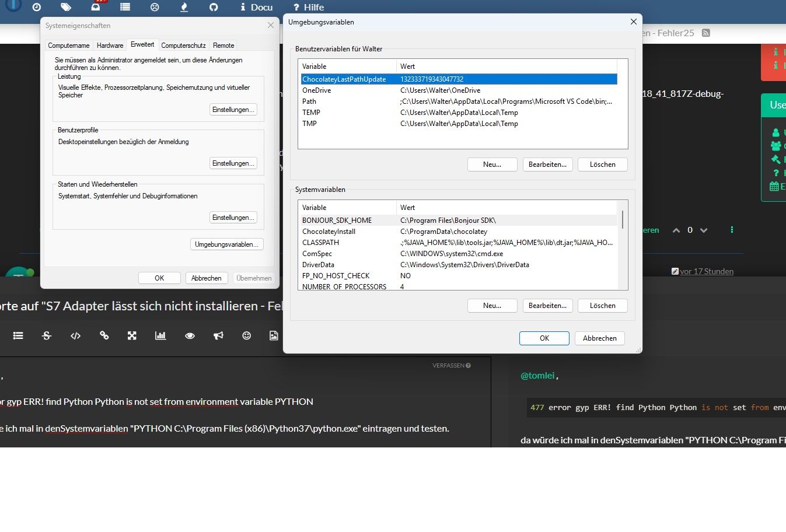Viewport: 786px width, 532px height.
Task: Click Löschen under Benutzervariablen für Walter
Action: (603, 164)
